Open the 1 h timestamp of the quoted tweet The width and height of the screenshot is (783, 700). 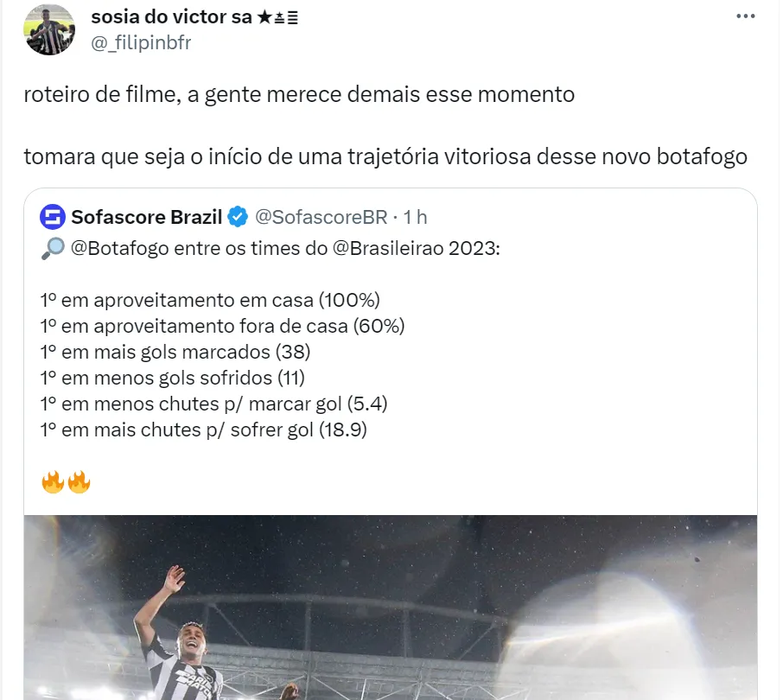[x=415, y=217]
